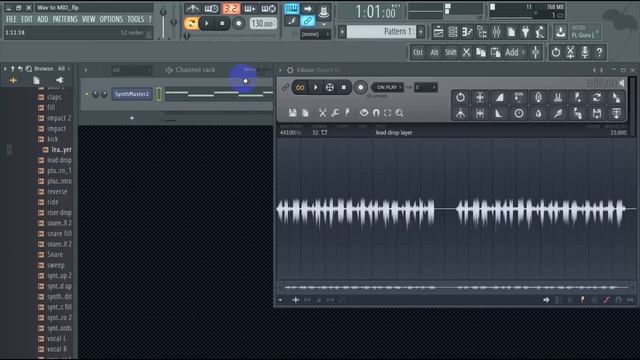Toggle the 3.2 countdown before recording
This screenshot has height=360, width=640.
[231, 9]
